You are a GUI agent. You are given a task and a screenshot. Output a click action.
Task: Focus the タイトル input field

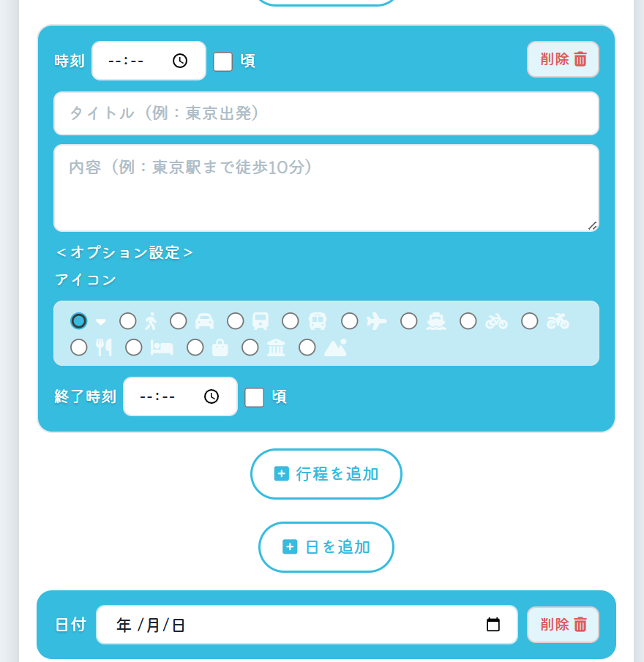[x=326, y=113]
